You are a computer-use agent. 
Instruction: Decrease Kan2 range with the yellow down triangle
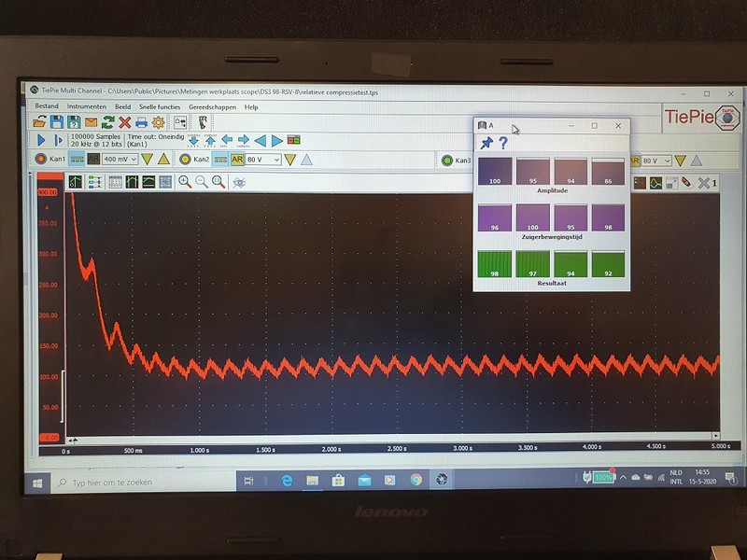[290, 160]
